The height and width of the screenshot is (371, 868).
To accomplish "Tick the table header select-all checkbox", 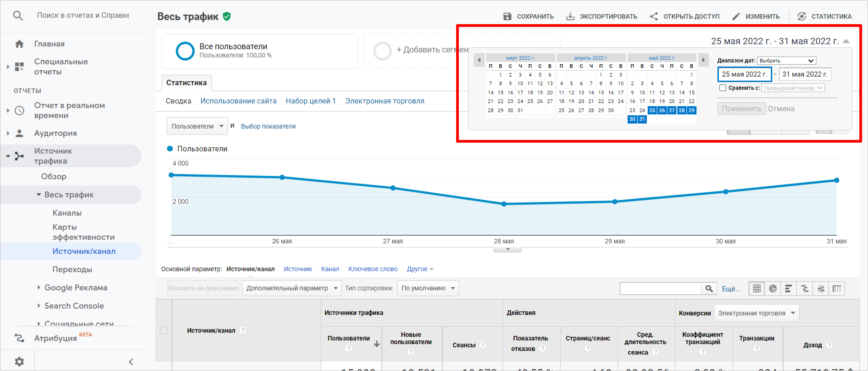I will (x=164, y=330).
